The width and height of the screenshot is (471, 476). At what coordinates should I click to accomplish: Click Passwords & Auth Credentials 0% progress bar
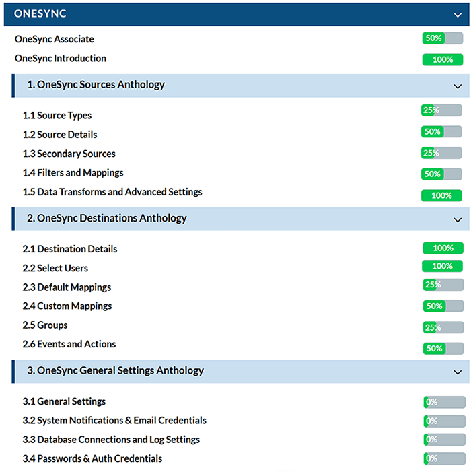click(x=444, y=458)
